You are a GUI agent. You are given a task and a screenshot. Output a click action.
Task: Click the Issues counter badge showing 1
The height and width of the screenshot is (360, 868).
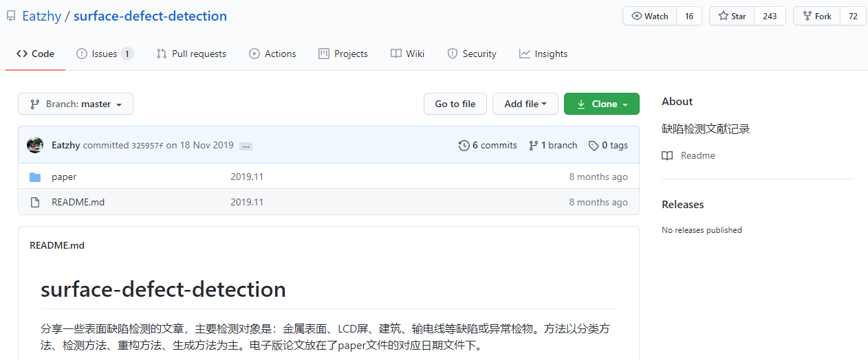pyautogui.click(x=127, y=54)
